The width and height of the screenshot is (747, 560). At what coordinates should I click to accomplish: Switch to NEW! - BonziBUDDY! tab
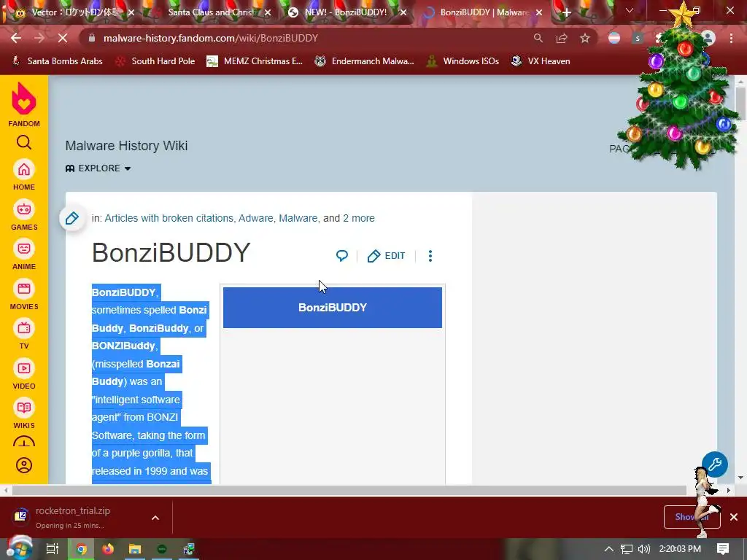(345, 12)
